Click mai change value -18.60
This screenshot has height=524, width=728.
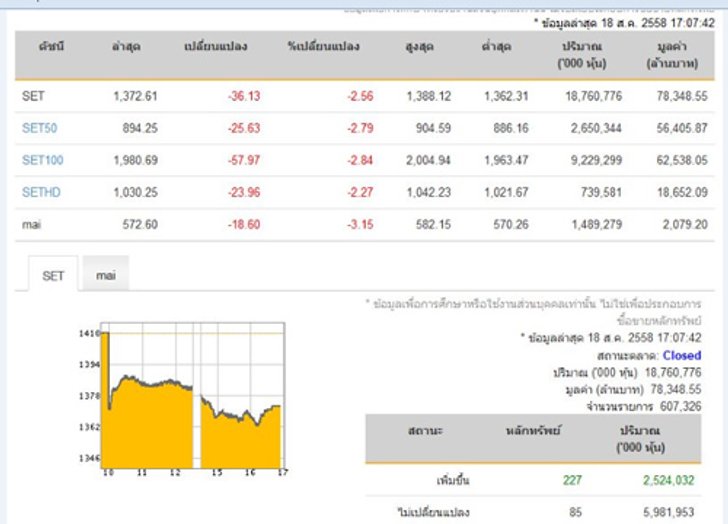[244, 225]
